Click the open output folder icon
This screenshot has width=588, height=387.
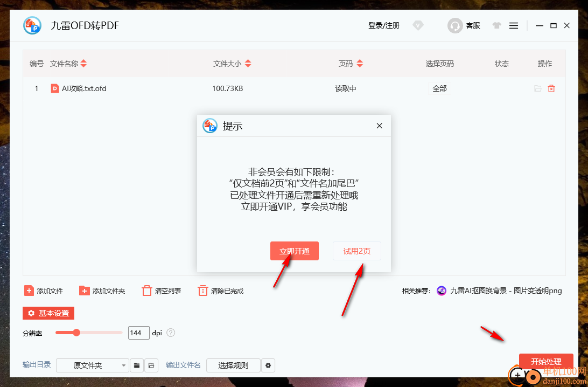tap(151, 365)
